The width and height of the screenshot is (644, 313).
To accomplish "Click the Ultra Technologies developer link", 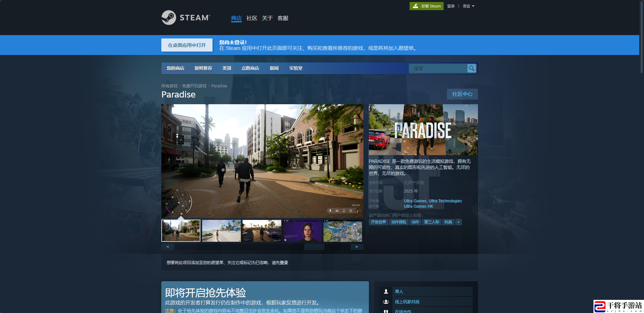I will [x=445, y=201].
